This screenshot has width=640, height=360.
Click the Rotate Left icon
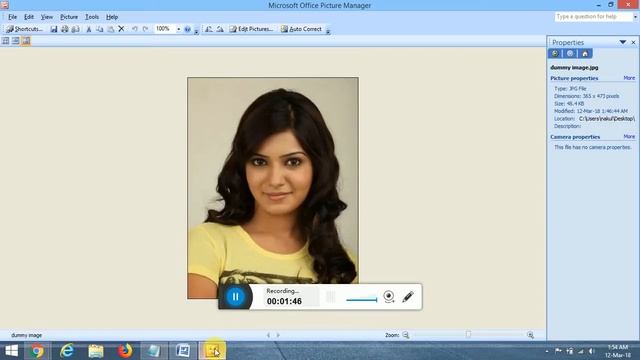(x=209, y=29)
